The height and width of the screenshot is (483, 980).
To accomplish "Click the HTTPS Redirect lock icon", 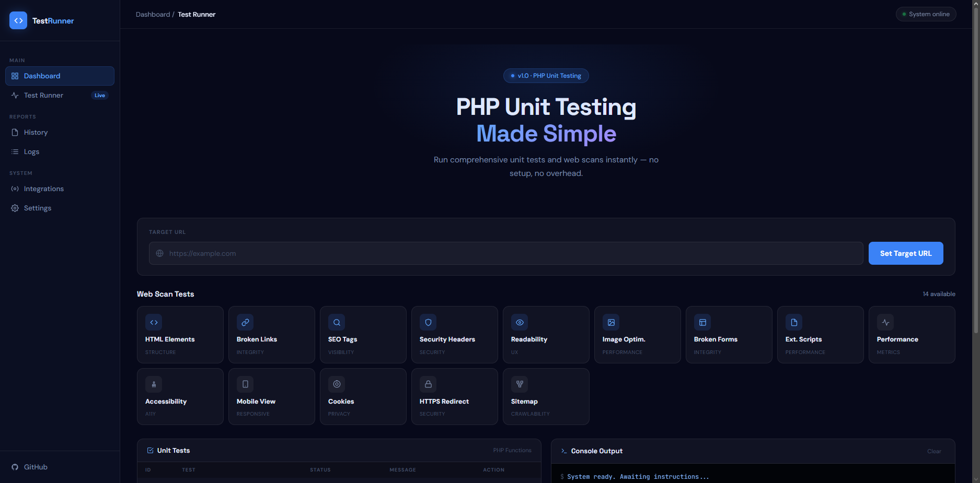I will 428,384.
